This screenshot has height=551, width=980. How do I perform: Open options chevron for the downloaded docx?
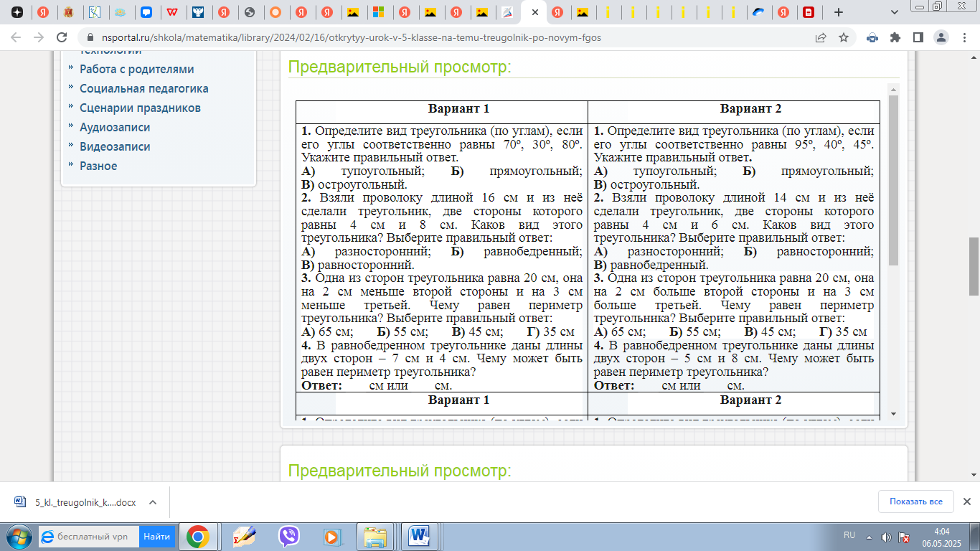pyautogui.click(x=152, y=502)
